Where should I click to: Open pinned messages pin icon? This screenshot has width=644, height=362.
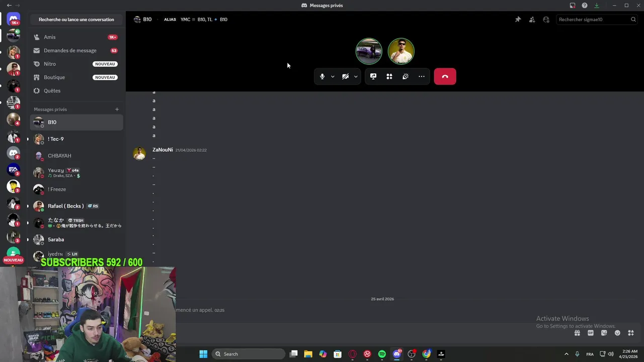click(518, 20)
